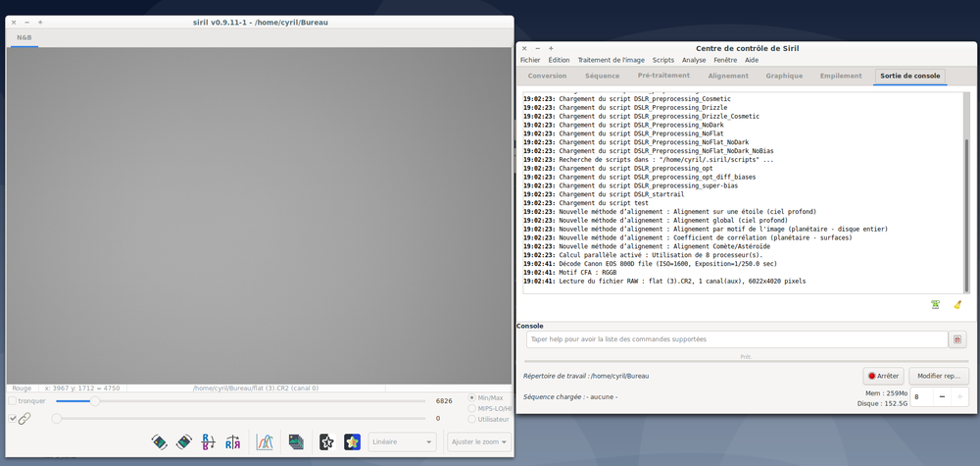Click the console command input field
Screen dimensions: 980x466
[x=737, y=339]
